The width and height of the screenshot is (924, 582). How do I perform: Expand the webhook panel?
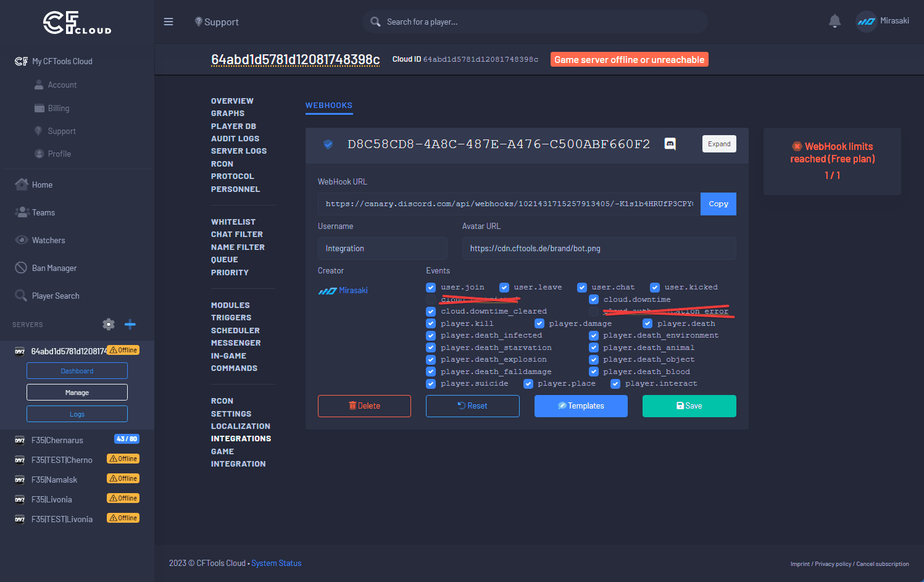point(719,144)
